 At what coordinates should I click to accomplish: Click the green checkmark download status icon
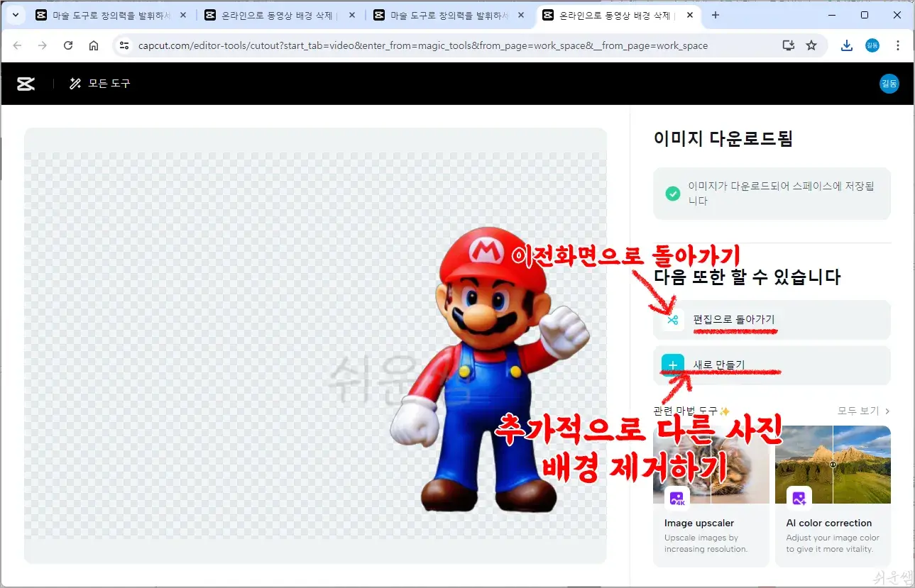tap(672, 194)
